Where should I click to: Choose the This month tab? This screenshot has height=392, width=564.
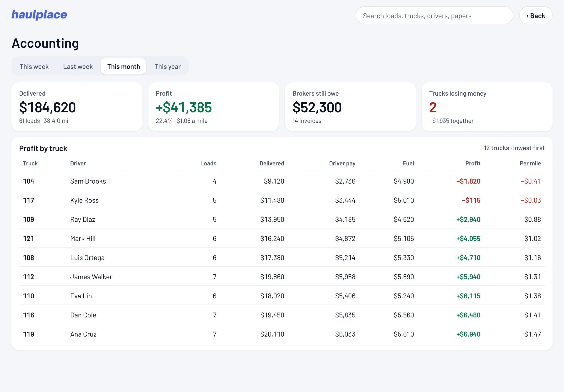click(x=124, y=66)
